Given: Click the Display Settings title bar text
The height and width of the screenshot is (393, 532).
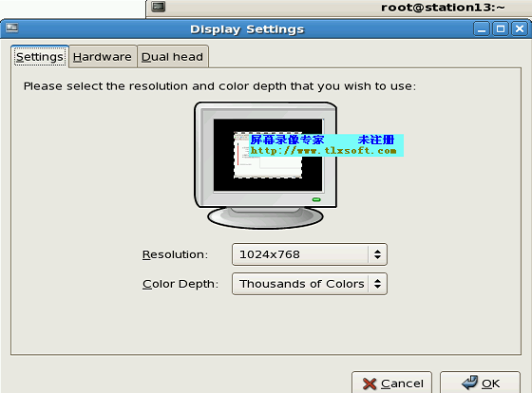Looking at the screenshot, I should 247,29.
